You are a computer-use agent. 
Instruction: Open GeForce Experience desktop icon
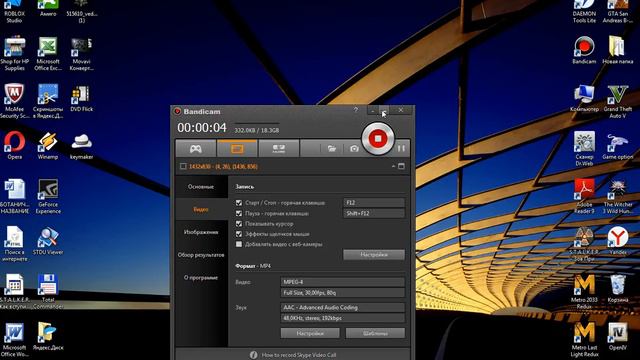48,196
